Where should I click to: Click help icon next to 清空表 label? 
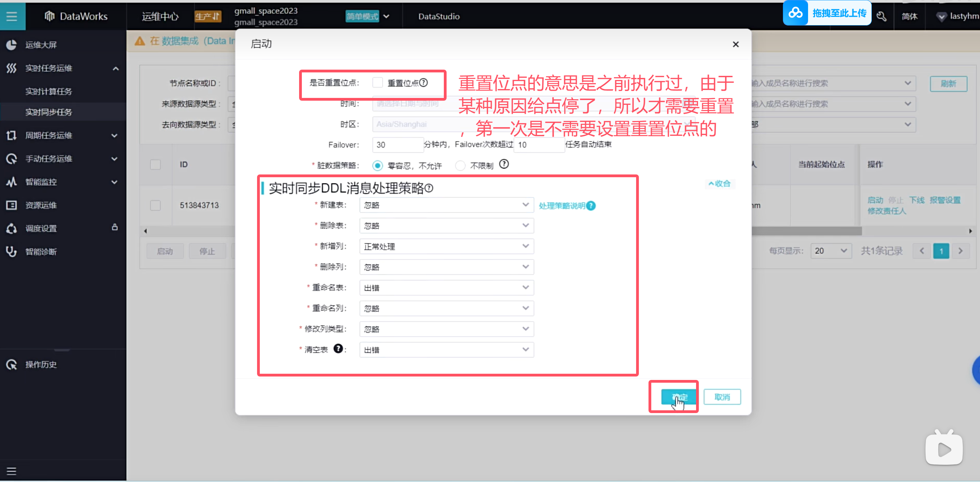pyautogui.click(x=338, y=348)
